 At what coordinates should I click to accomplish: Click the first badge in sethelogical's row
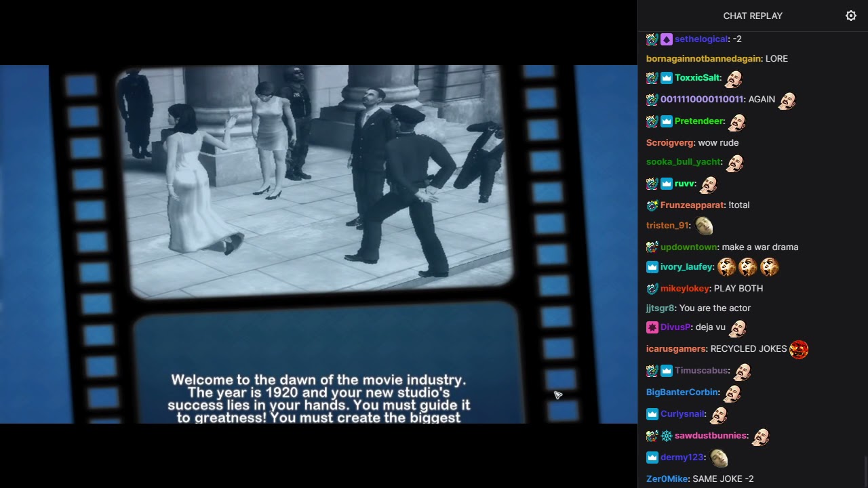point(652,39)
